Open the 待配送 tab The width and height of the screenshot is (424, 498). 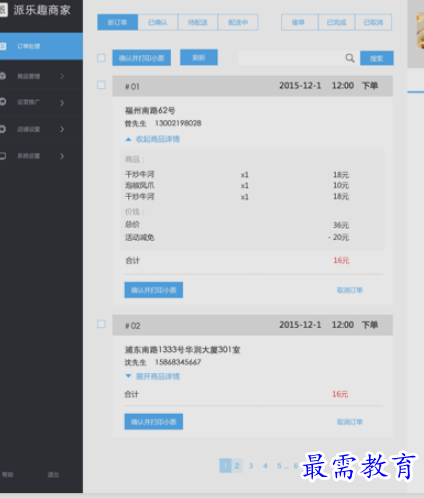[198, 22]
